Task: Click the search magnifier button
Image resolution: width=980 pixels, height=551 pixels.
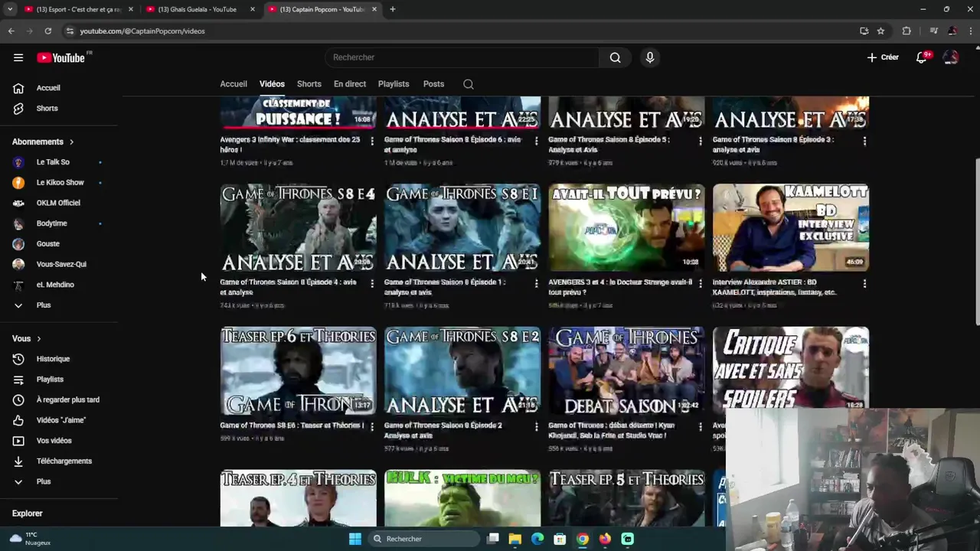Action: 615,57
